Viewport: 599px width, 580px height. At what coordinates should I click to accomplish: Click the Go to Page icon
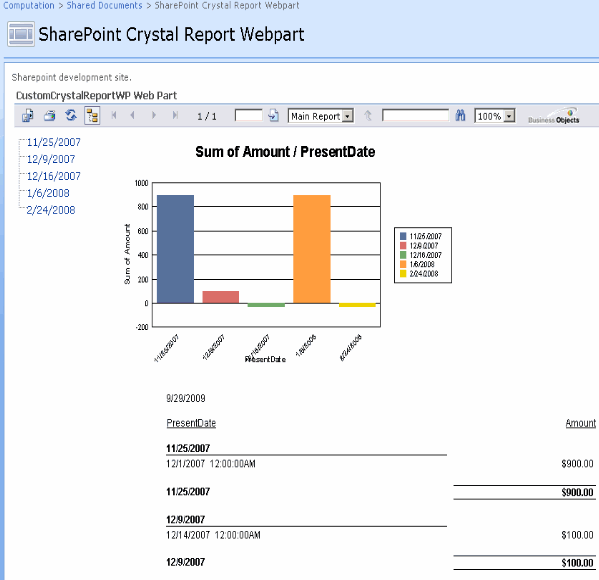pyautogui.click(x=274, y=115)
